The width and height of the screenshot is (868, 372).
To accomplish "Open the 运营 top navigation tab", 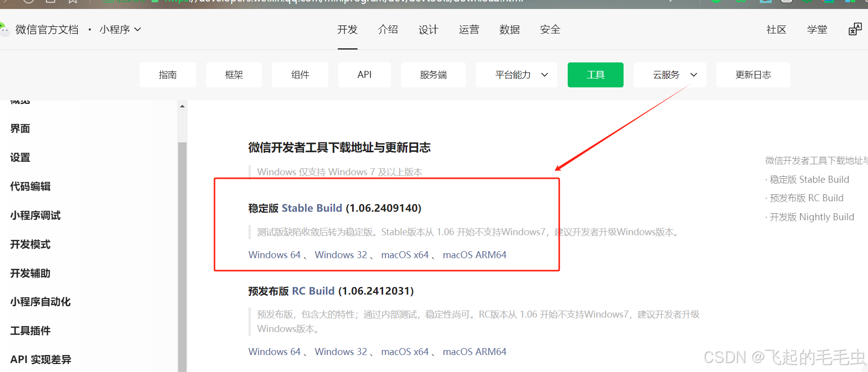I will point(469,29).
